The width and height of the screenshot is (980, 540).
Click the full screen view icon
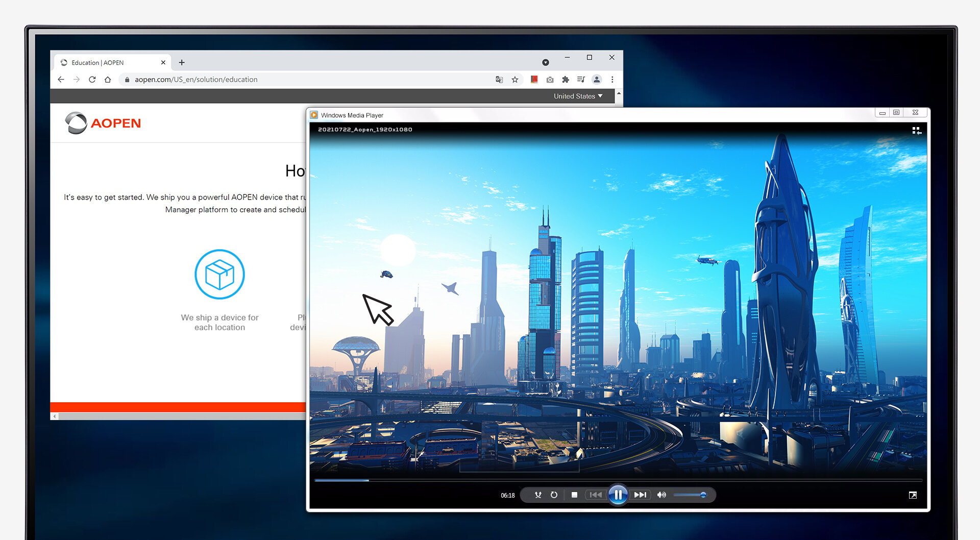[x=913, y=495]
